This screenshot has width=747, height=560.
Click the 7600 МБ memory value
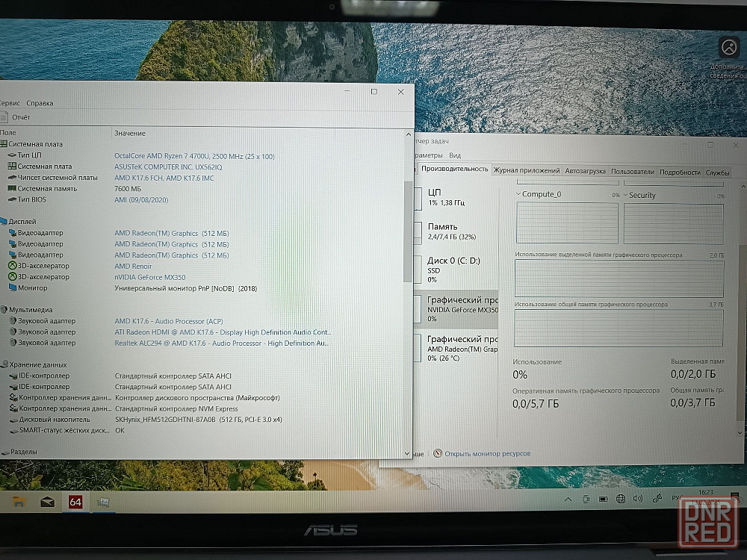point(128,189)
